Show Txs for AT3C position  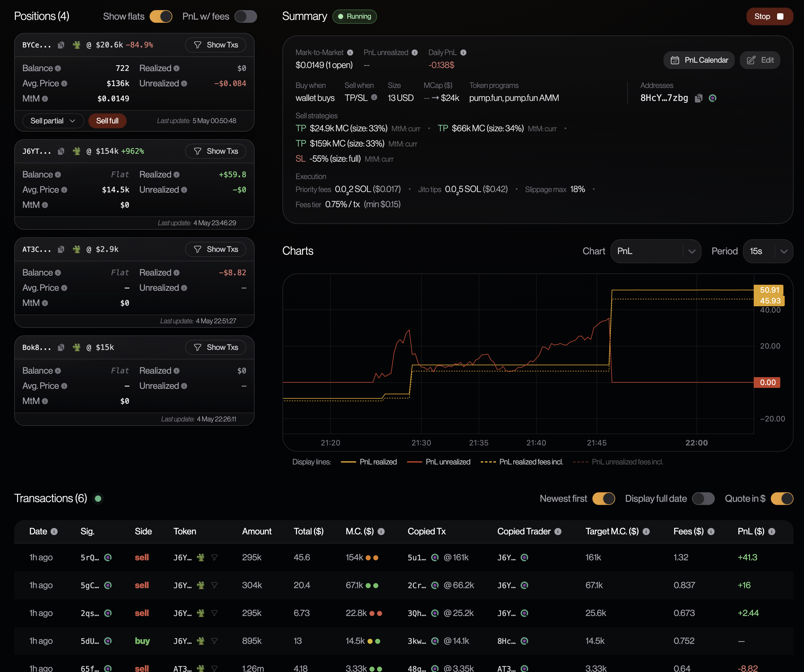215,249
